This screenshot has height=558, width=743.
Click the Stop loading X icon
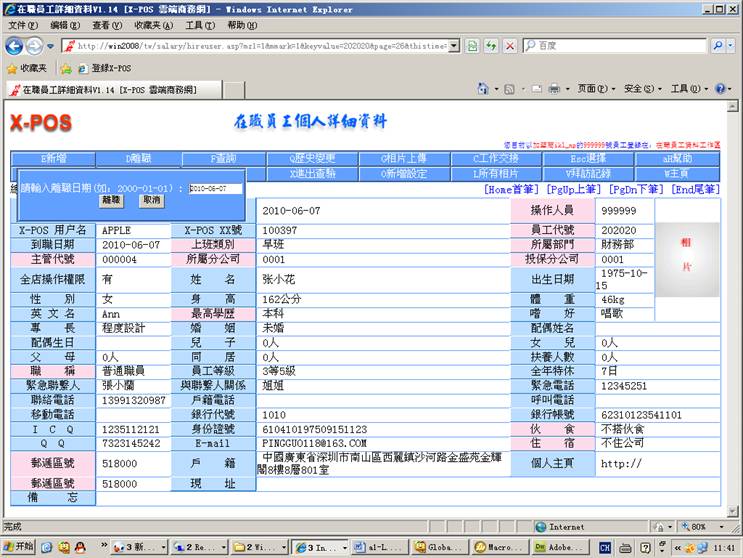(x=510, y=46)
